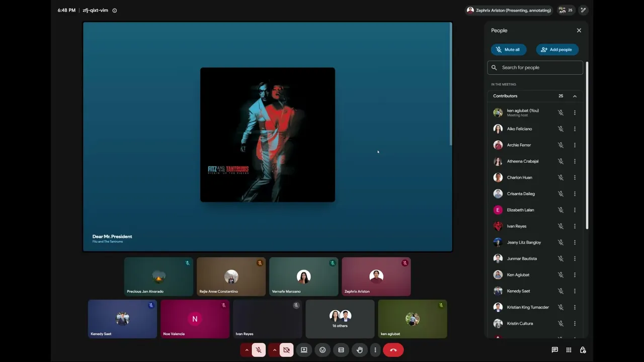
Task: Click the Dear Mr. President song title
Action: (x=112, y=236)
